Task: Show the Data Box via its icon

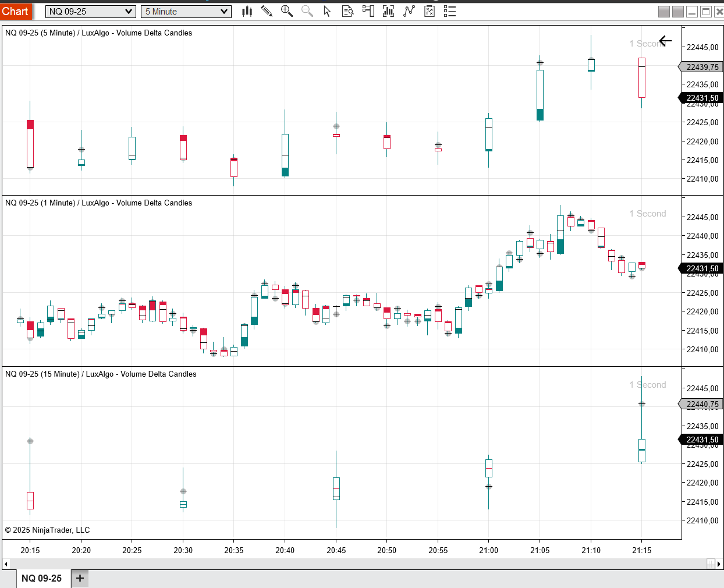Action: (347, 11)
